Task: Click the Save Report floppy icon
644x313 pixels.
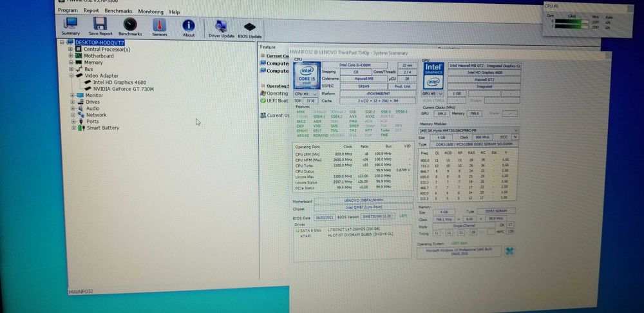Action: 100,23
